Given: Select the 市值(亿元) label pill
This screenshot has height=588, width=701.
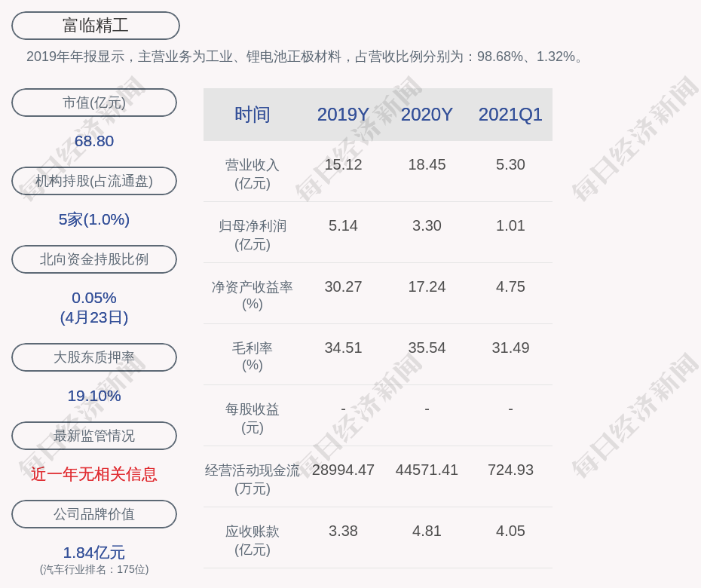Looking at the screenshot, I should 94,103.
